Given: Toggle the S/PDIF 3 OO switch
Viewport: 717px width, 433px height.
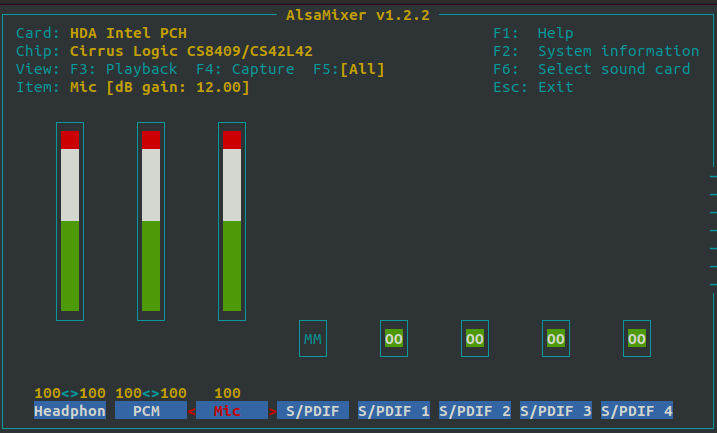Looking at the screenshot, I should click(556, 339).
